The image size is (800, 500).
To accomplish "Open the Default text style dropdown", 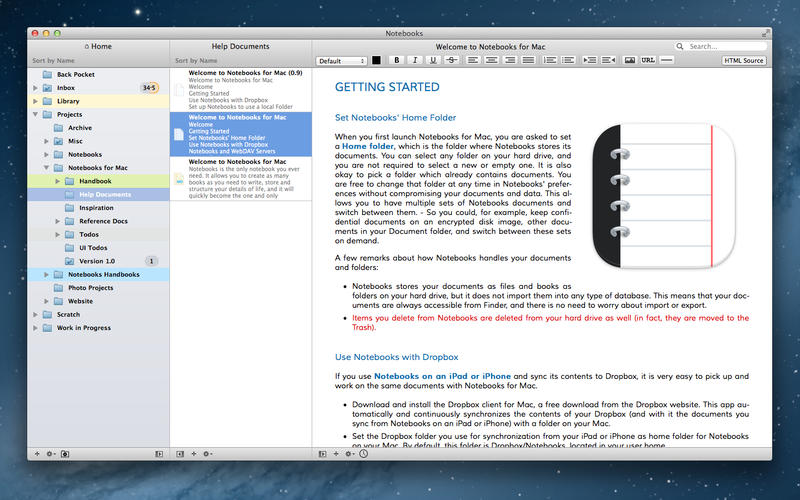I will coord(341,61).
